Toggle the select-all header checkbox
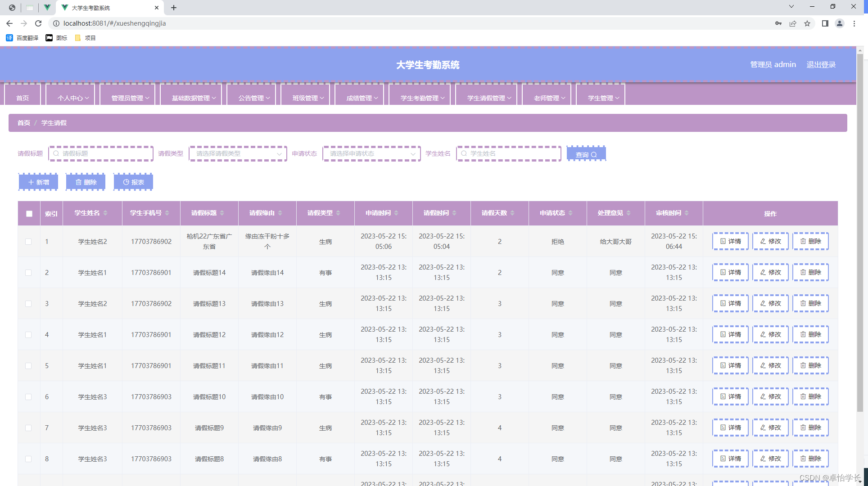 (x=29, y=214)
